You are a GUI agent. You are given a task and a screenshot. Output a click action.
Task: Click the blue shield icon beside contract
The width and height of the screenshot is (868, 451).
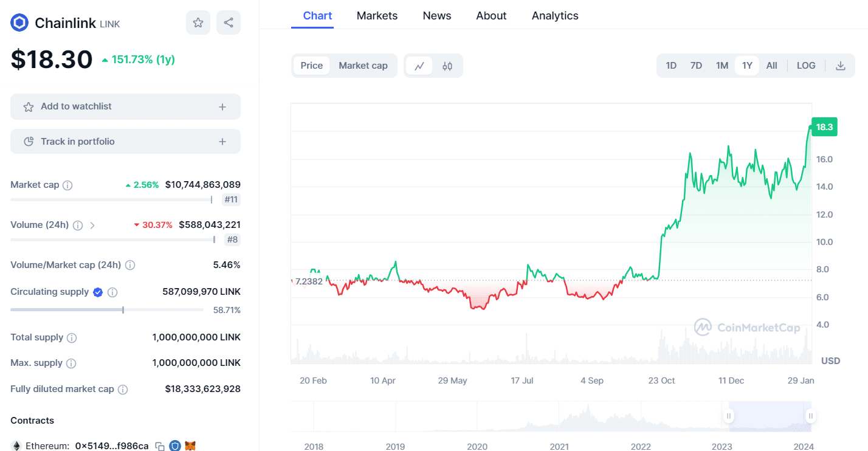tap(174, 446)
